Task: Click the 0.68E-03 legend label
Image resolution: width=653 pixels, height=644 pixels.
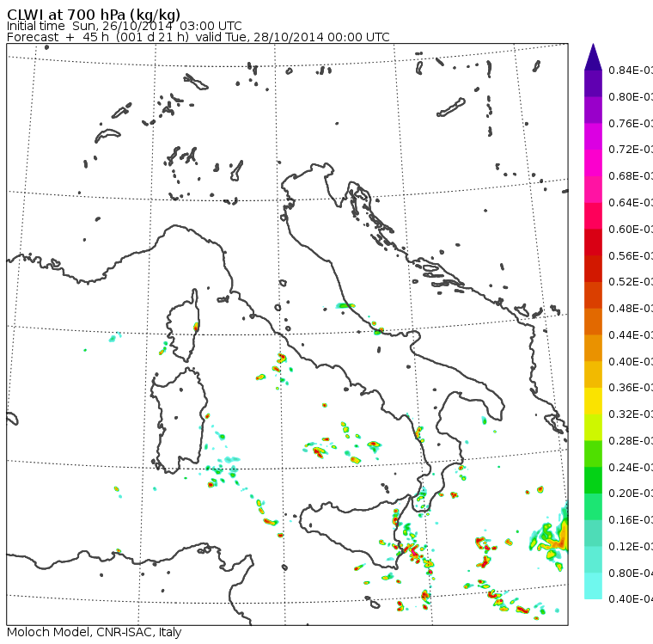Action: (631, 176)
